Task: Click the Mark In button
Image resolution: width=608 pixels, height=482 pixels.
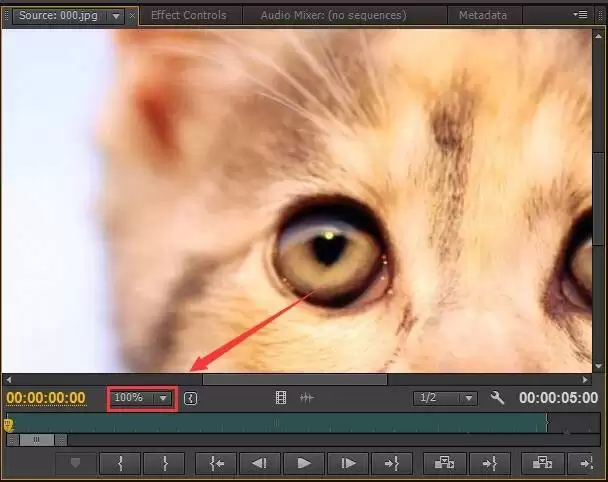Action: 120,463
